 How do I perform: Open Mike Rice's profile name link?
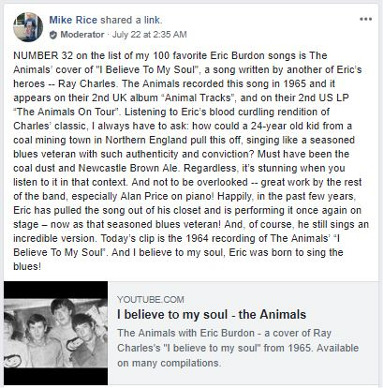pos(73,20)
